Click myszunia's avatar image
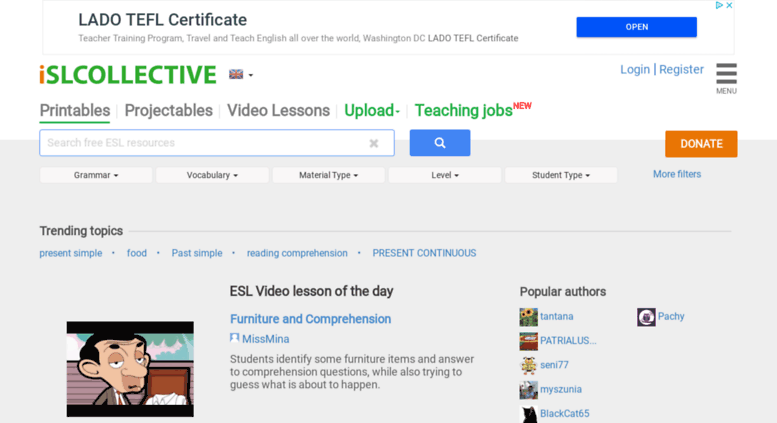The image size is (777, 423). [x=528, y=390]
